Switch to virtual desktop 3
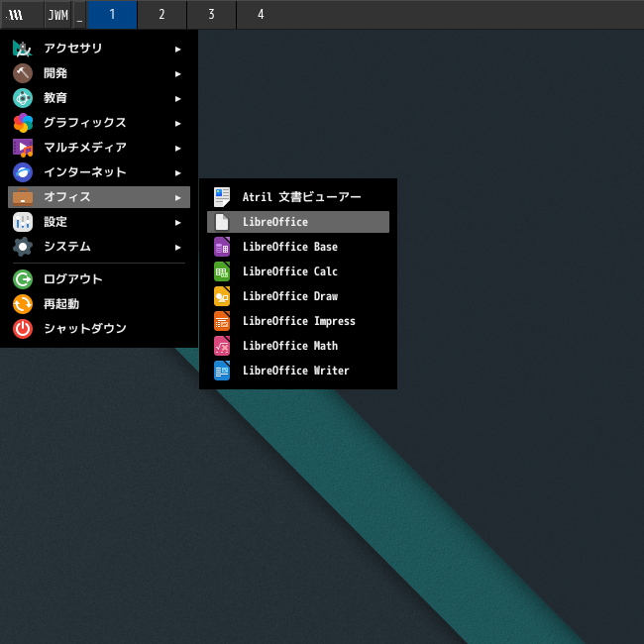The height and width of the screenshot is (644, 644). tap(211, 15)
